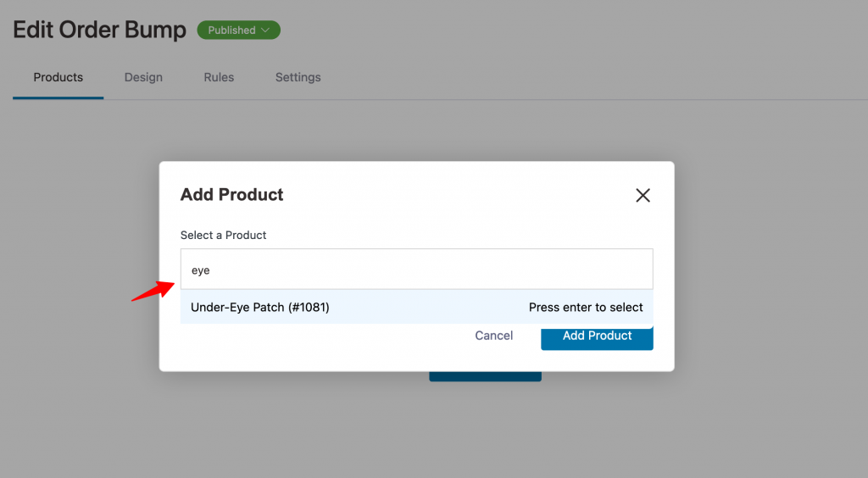Click the red arrow pointing at the search field
868x478 pixels.
pos(153,291)
